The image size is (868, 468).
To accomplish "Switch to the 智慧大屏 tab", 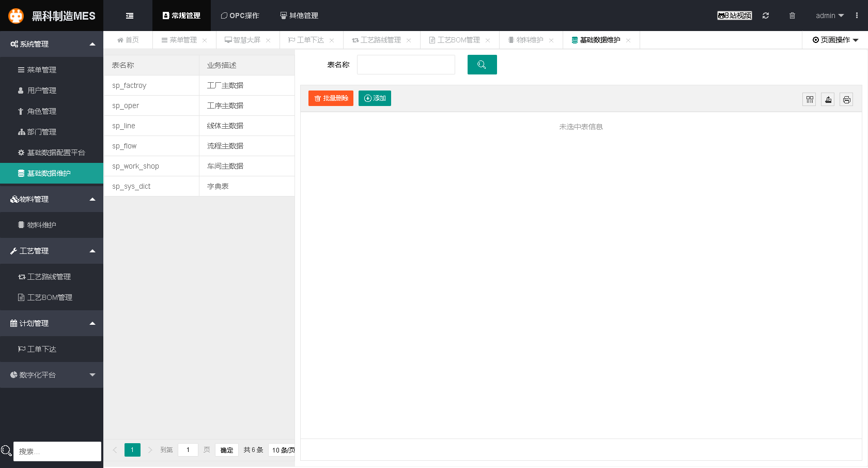I will (243, 40).
